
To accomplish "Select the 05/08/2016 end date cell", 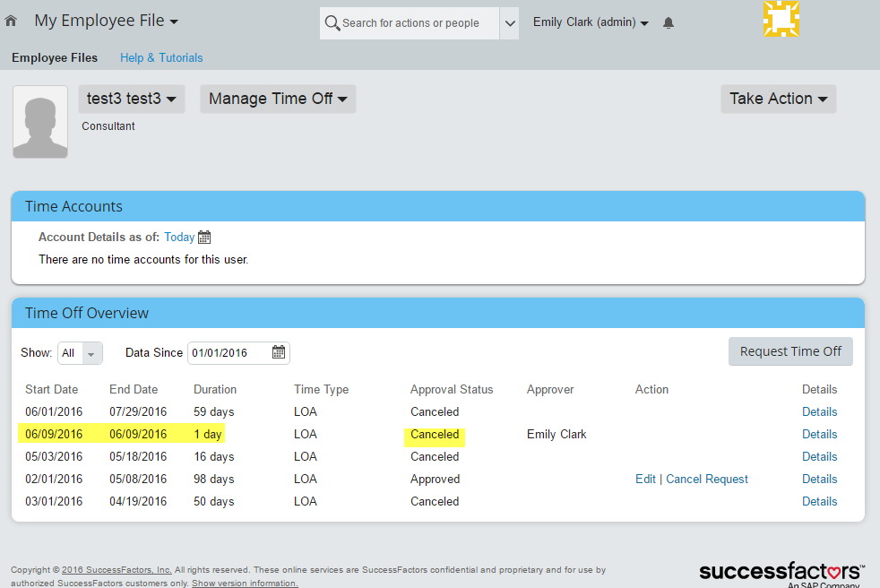I will tap(138, 479).
